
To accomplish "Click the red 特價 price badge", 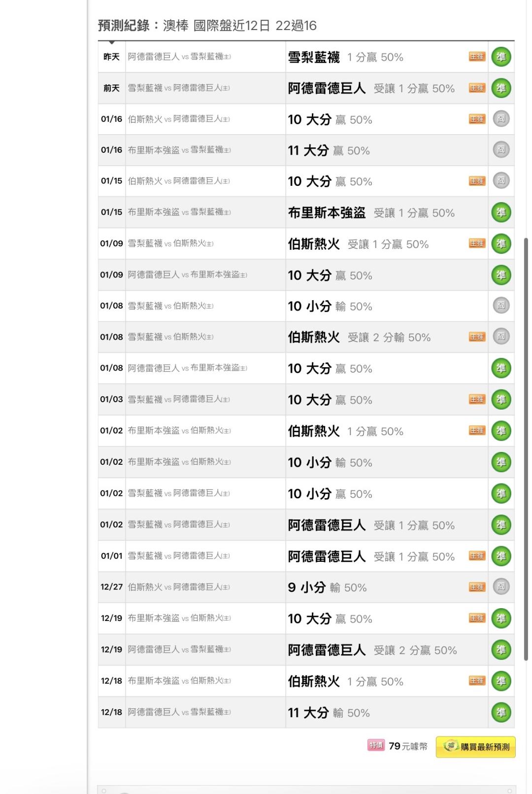I will (x=376, y=746).
